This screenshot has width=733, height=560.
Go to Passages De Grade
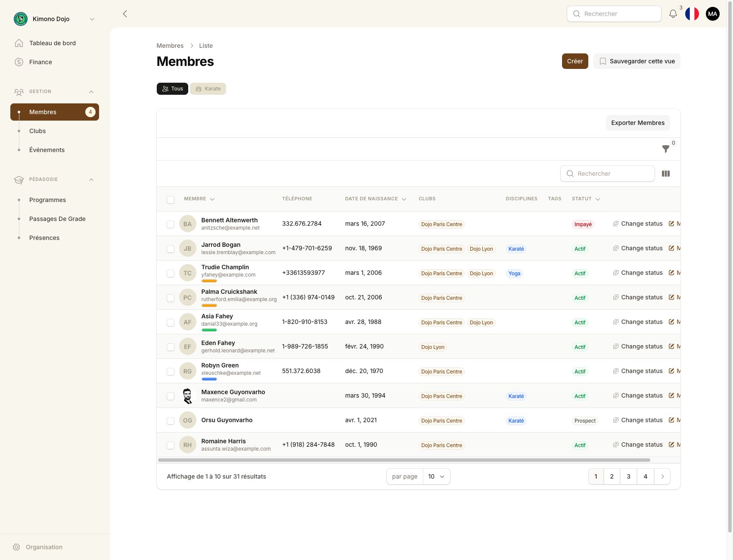pyautogui.click(x=57, y=219)
